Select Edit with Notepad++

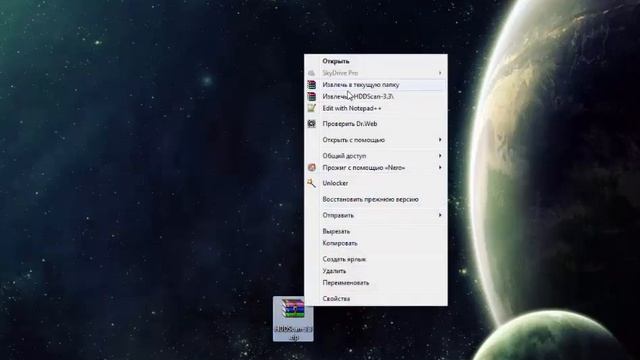pos(376,109)
